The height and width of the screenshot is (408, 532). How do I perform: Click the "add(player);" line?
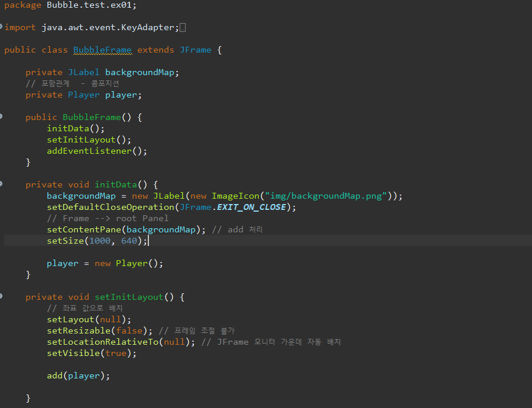(79, 375)
